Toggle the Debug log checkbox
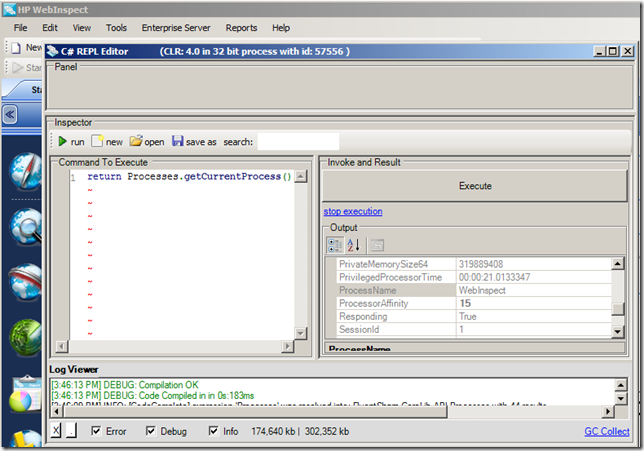The image size is (644, 451). [151, 431]
